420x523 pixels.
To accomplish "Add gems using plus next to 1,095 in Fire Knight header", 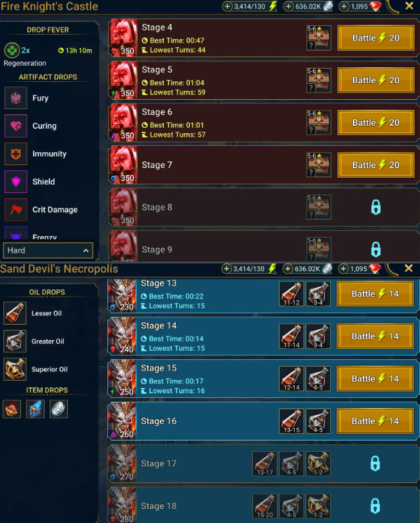I will (x=344, y=7).
